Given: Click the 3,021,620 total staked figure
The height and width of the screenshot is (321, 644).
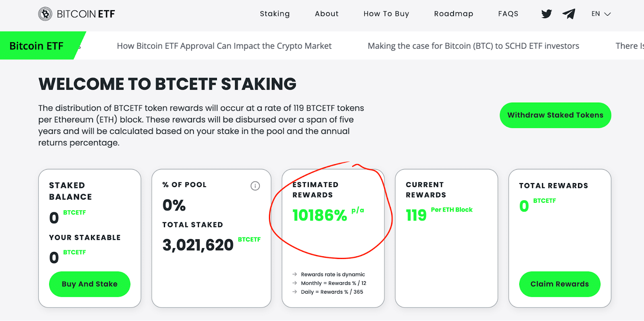Looking at the screenshot, I should 198,245.
